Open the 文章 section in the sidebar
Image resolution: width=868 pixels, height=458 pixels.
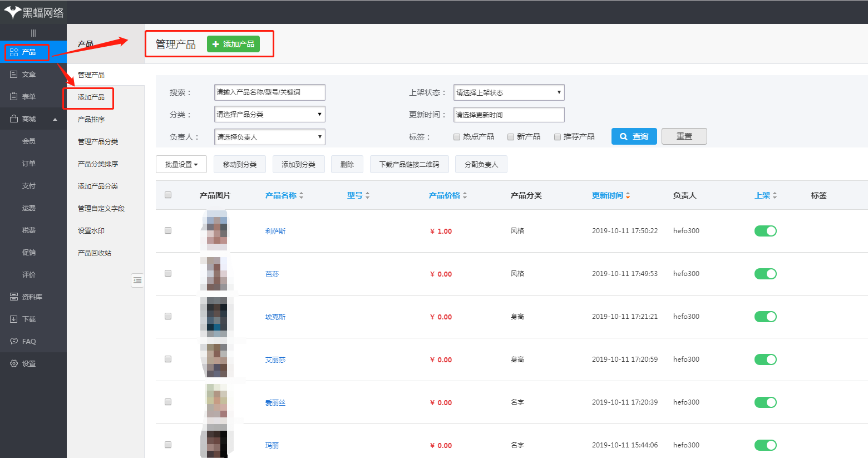[x=26, y=74]
